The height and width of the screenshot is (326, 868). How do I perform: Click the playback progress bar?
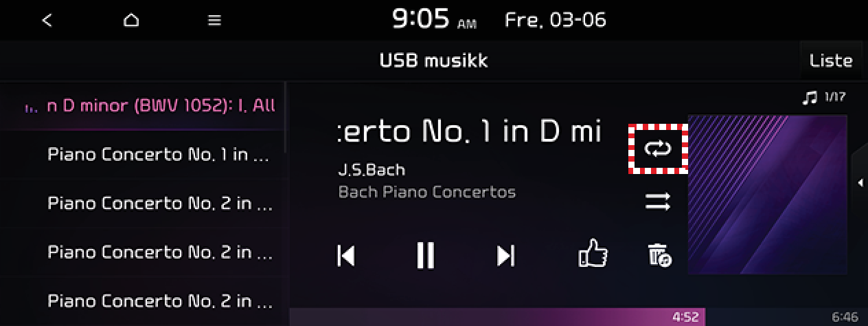point(579,317)
